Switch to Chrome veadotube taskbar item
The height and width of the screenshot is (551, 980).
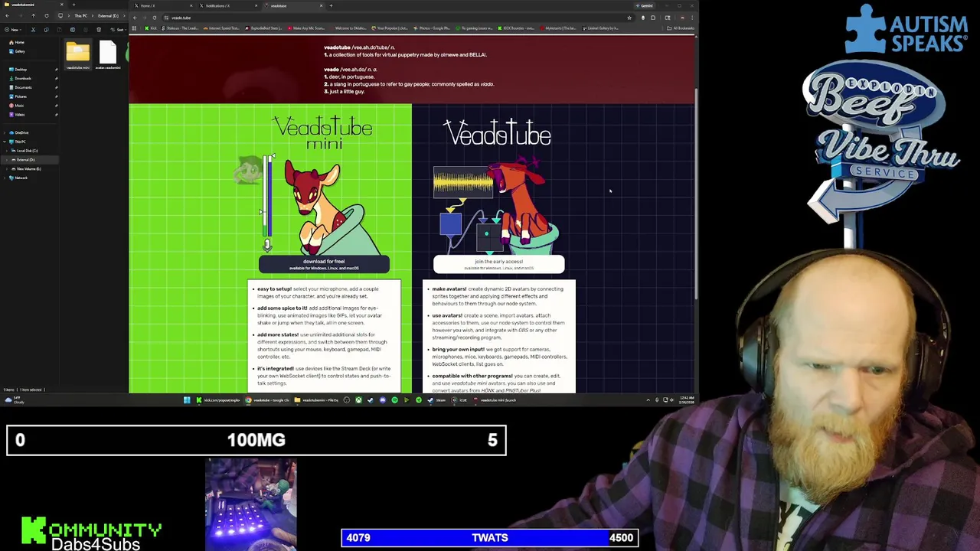click(267, 400)
